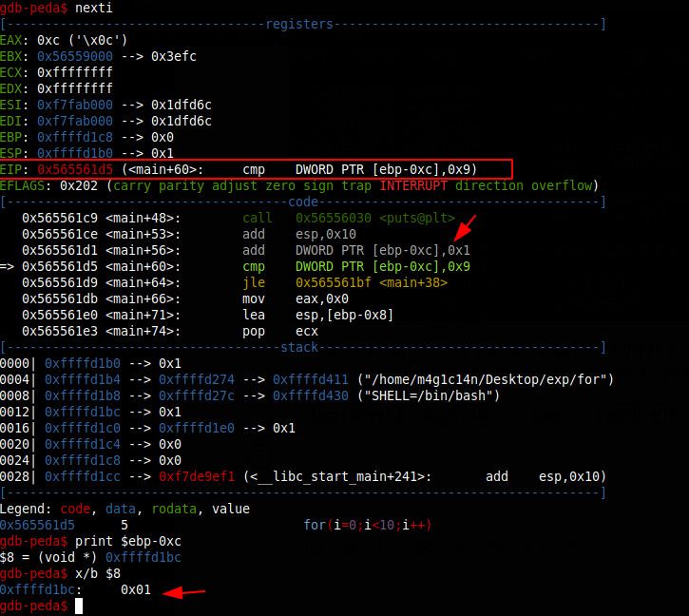Select the EAX register value 0xc
The height and width of the screenshot is (616, 689).
point(48,41)
